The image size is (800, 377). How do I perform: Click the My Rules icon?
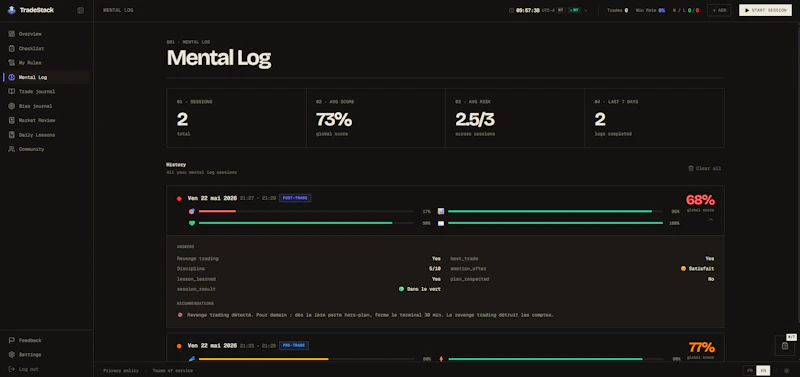tap(12, 63)
